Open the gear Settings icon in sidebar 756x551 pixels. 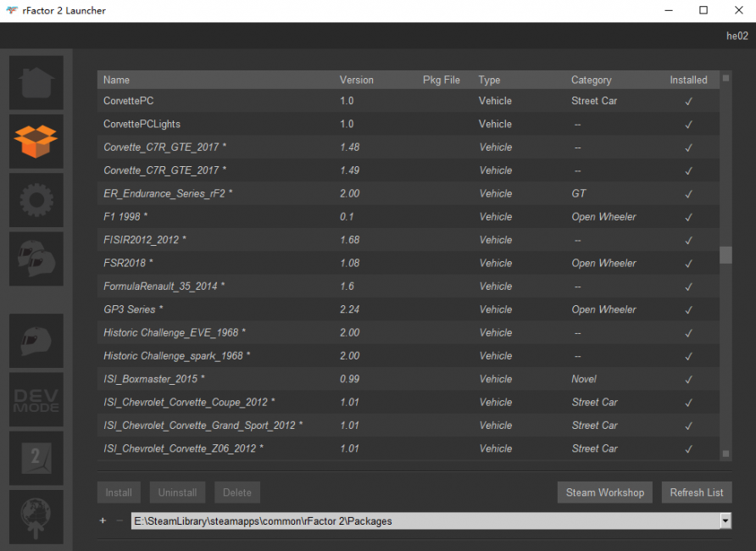[36, 200]
